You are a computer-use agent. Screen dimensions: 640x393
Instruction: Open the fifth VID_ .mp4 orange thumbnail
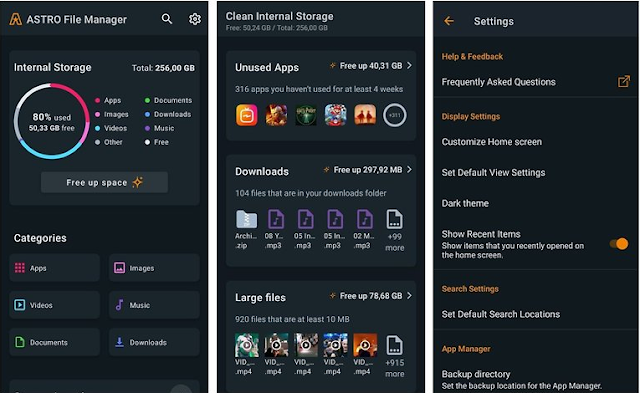(365, 345)
